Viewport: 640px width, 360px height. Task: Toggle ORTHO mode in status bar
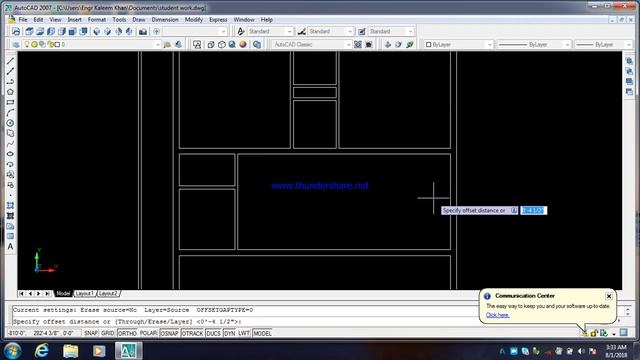click(127, 333)
